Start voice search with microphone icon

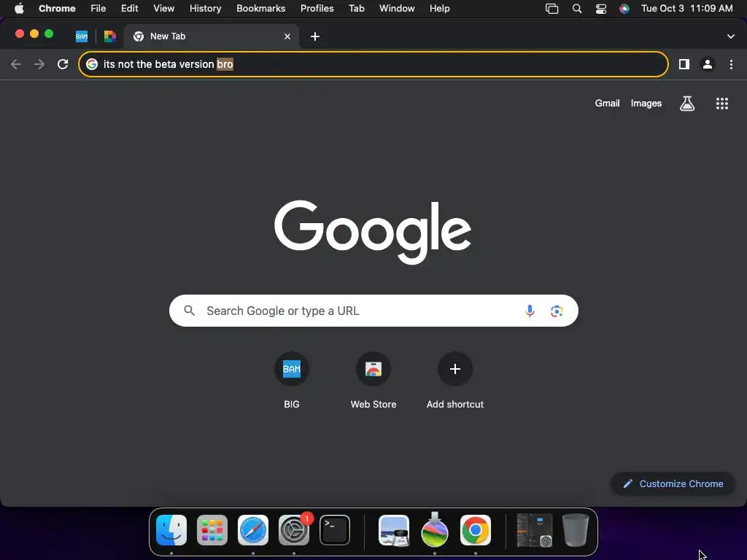point(530,311)
